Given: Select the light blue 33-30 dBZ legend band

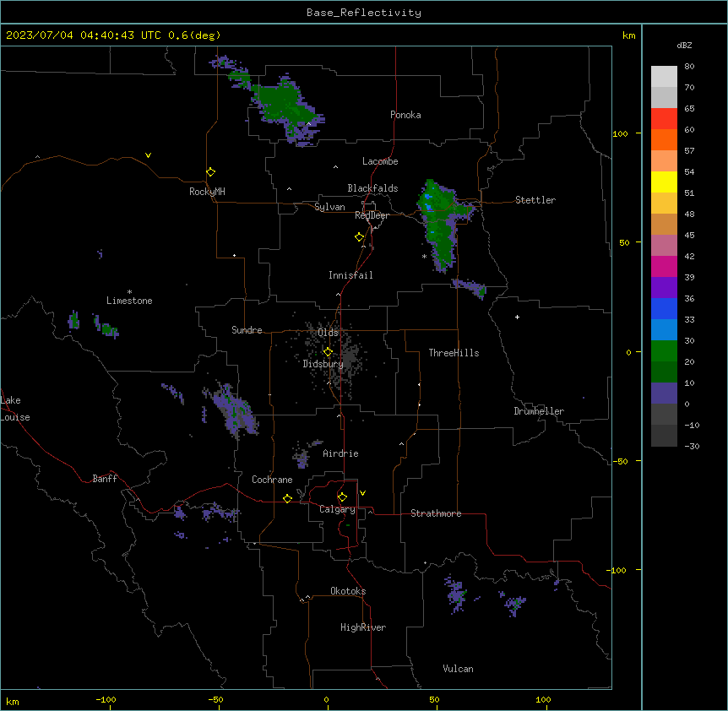Looking at the screenshot, I should tap(664, 329).
